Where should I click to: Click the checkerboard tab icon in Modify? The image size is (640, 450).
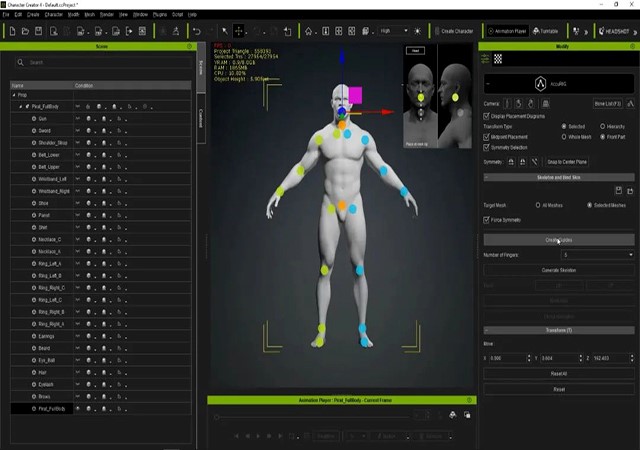(x=499, y=59)
